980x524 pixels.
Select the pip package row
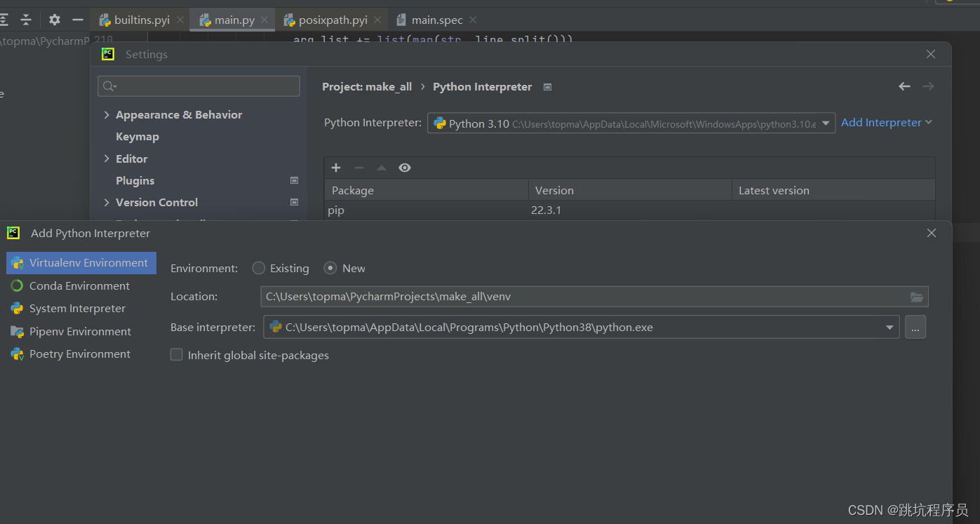629,210
